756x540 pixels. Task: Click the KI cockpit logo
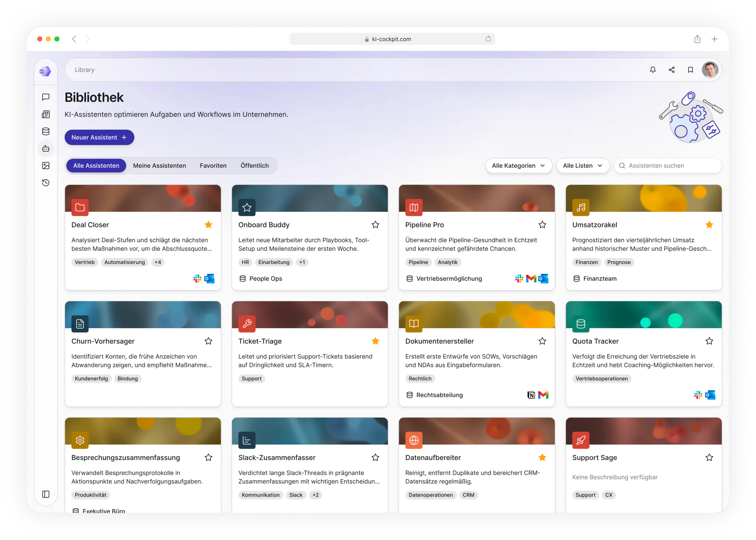tap(45, 71)
